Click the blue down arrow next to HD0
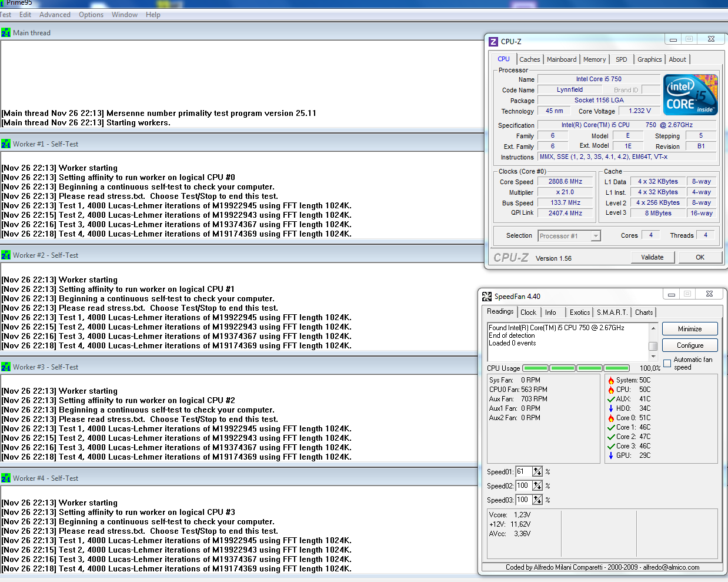The image size is (728, 582). pyautogui.click(x=611, y=408)
